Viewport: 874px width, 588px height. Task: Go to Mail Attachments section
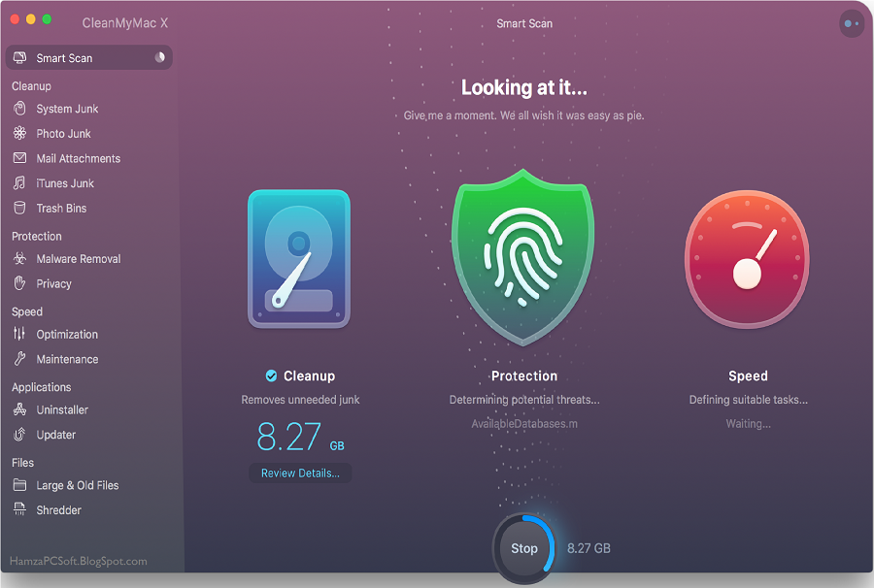coord(78,159)
